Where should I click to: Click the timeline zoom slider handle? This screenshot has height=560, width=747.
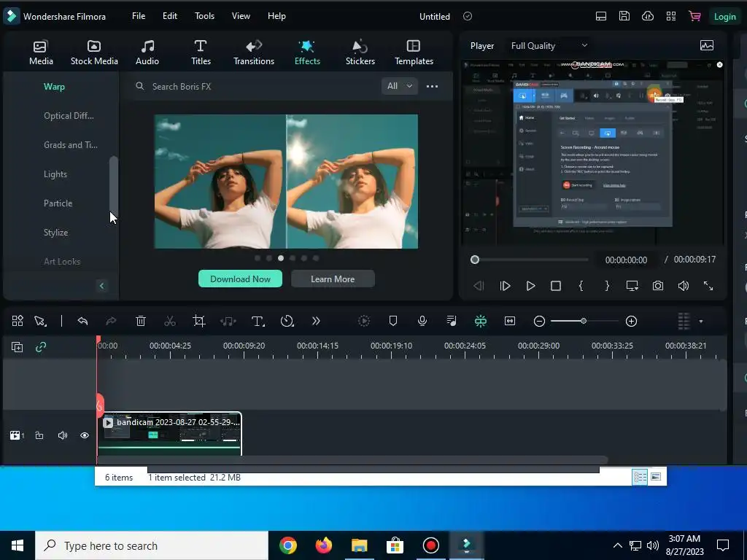point(584,321)
